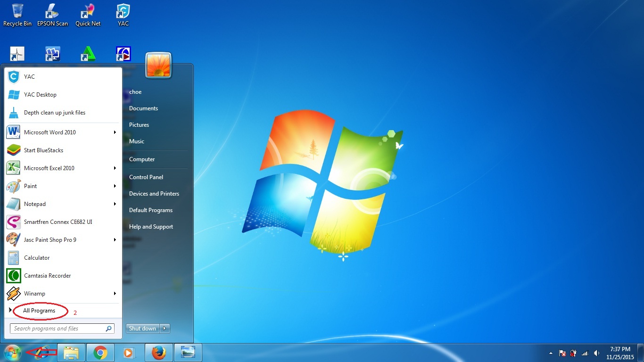
Task: Click the flower user account picture
Action: coord(158,65)
